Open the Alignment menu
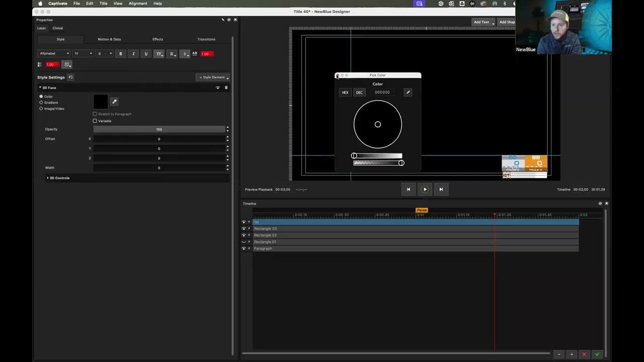Screen dimensions: 644x362 138,4
